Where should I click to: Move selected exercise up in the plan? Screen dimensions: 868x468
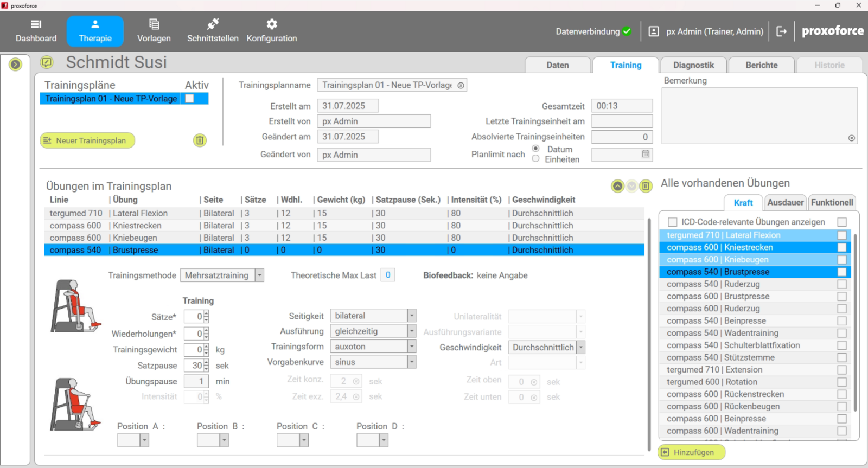point(617,186)
